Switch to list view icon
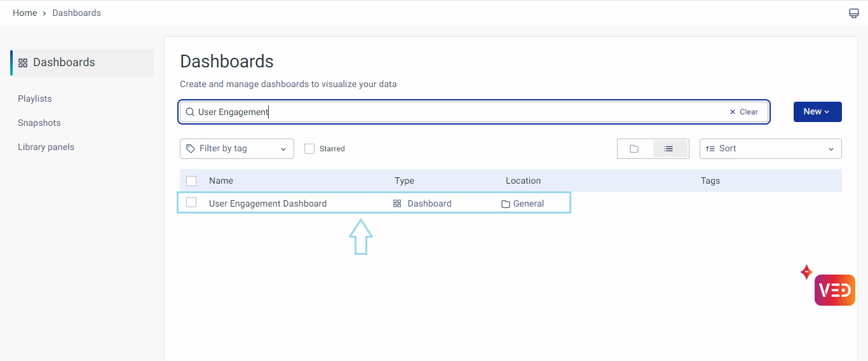This screenshot has height=361, width=868. coord(668,149)
